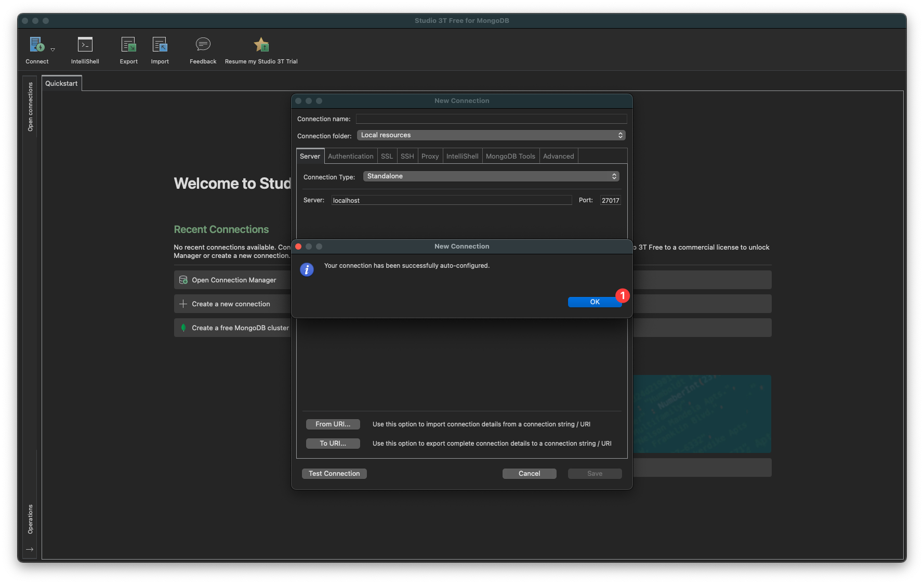The image size is (924, 584).
Task: Open the Open connections side panel
Action: point(30,107)
